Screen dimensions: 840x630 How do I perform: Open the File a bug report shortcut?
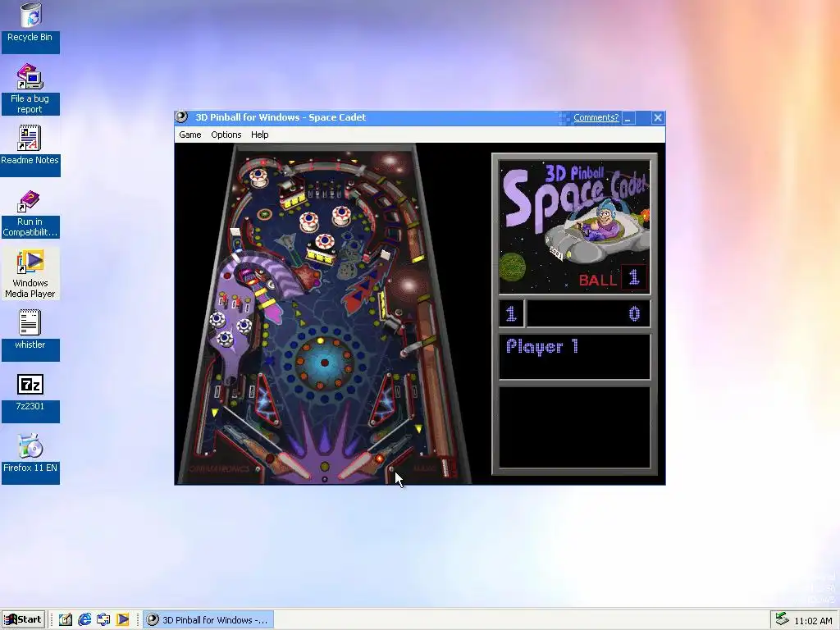point(30,89)
